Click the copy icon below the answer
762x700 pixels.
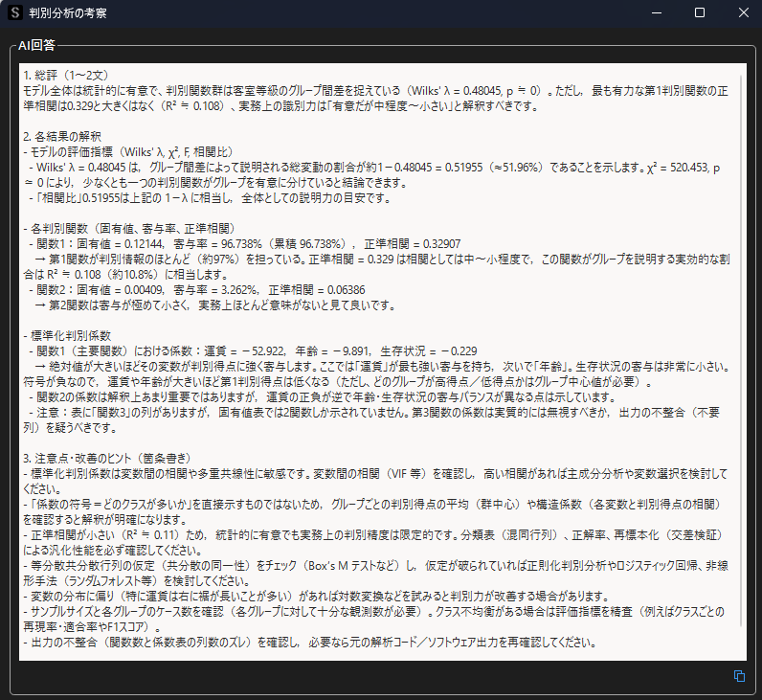coord(739,676)
